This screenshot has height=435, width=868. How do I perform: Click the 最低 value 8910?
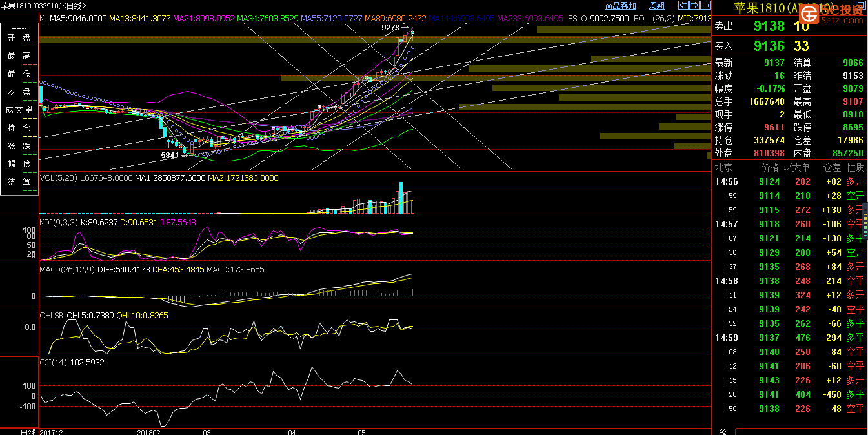tap(853, 114)
